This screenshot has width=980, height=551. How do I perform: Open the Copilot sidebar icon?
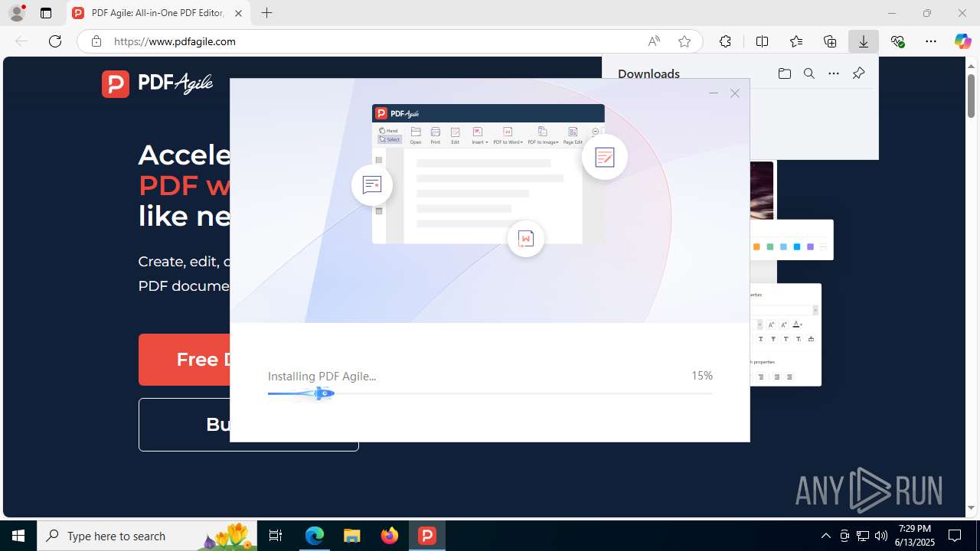(962, 41)
